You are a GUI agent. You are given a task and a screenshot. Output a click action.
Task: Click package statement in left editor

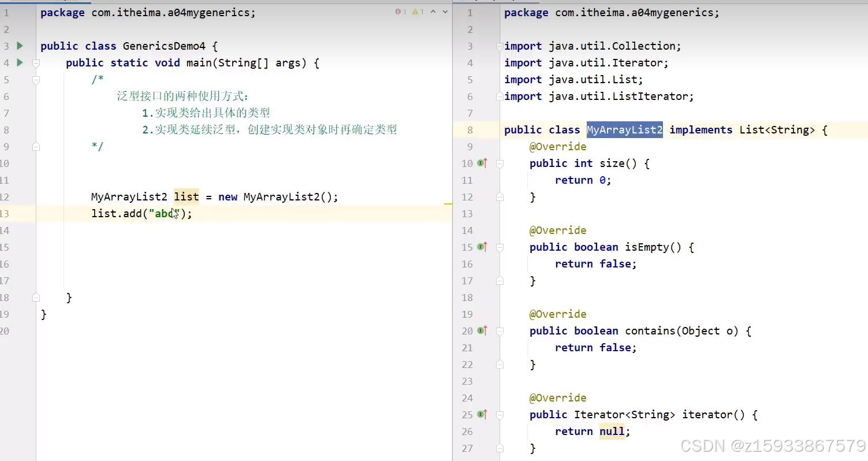click(x=148, y=13)
